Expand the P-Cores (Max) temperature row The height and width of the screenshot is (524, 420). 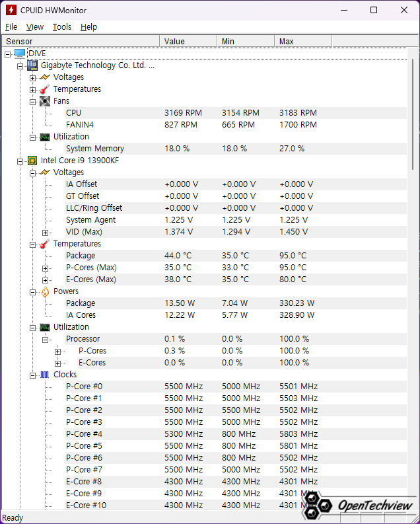pos(45,268)
